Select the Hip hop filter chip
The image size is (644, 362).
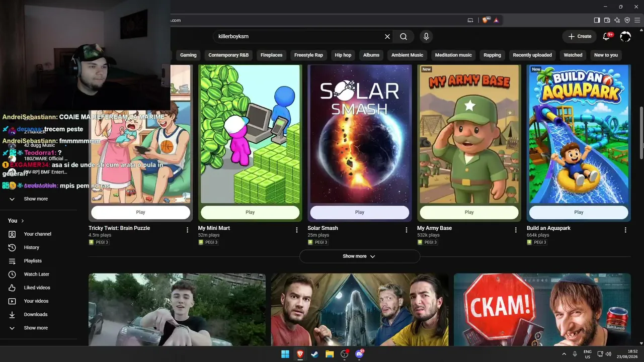(343, 55)
